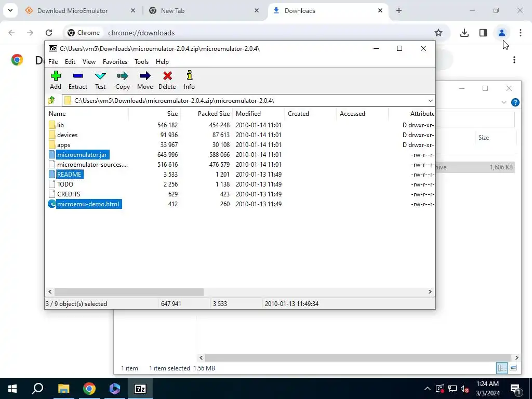This screenshot has height=399, width=532.
Task: Click the taskbar clock 1:24 AM
Action: 487,384
